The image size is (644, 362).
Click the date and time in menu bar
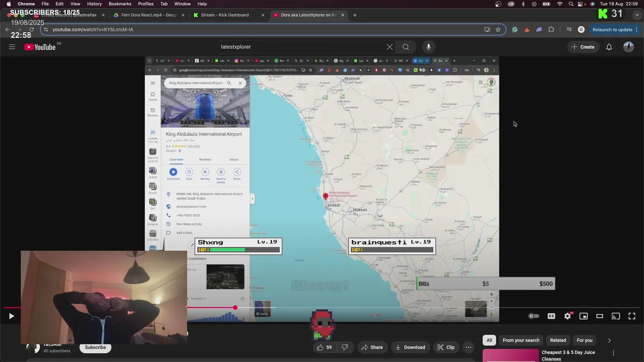[620, 4]
